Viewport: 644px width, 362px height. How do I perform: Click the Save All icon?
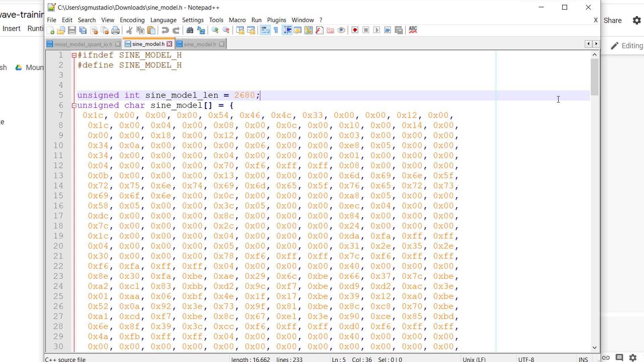83,31
